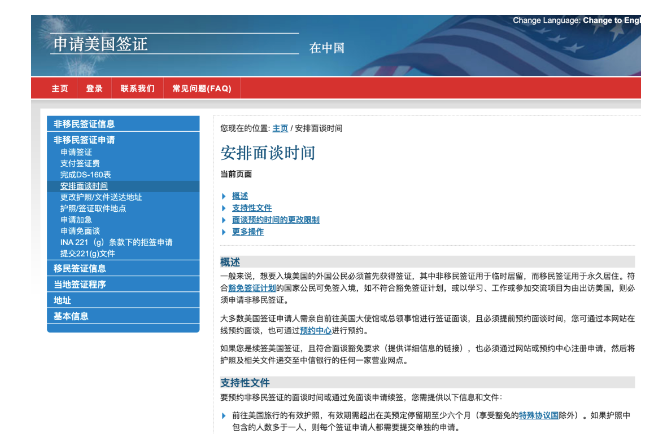Image resolution: width=652 pixels, height=441 pixels.
Task: Click the 更多操作 anchor link
Action: click(x=248, y=231)
